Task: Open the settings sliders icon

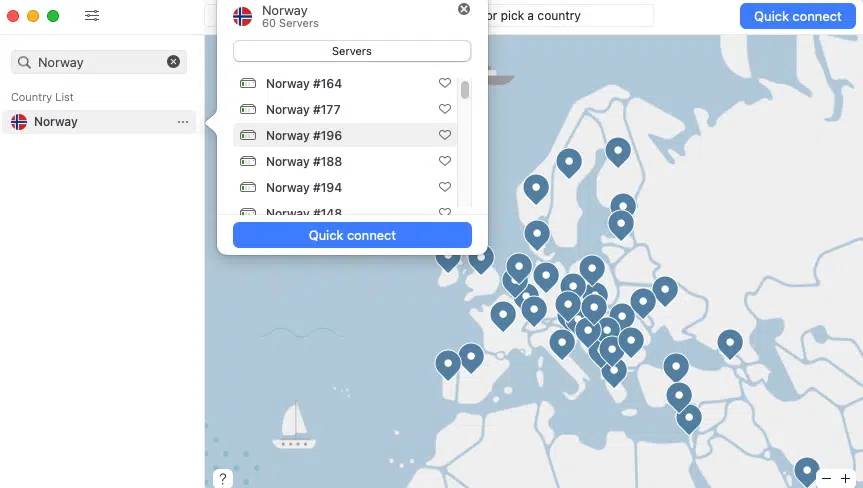Action: click(92, 16)
